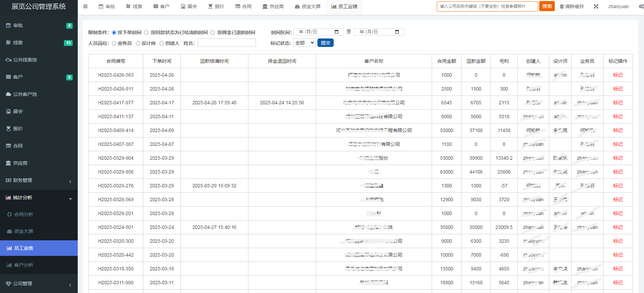Click the orange 搜索 button
644x293 pixels.
click(x=547, y=6)
